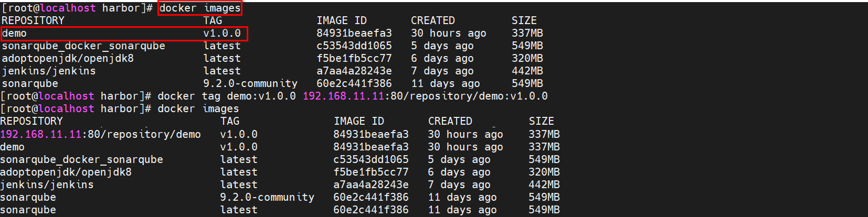Click the TAG header in the first listing

pyautogui.click(x=213, y=20)
